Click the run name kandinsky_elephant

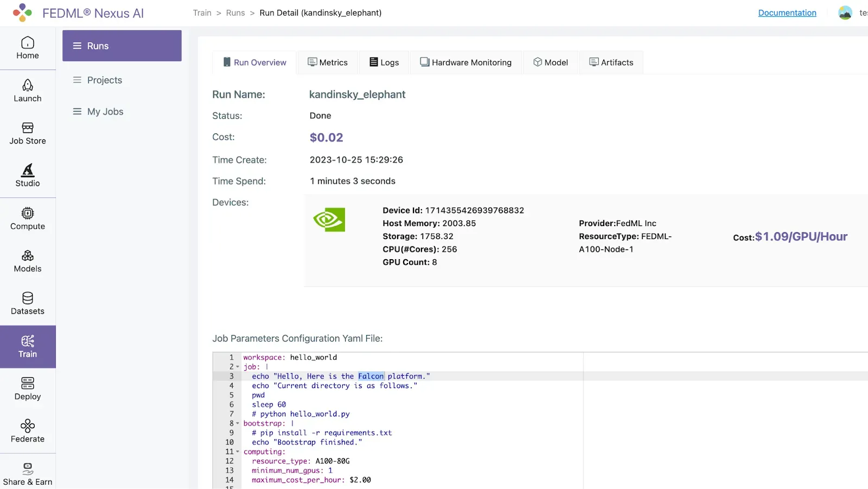click(x=358, y=94)
